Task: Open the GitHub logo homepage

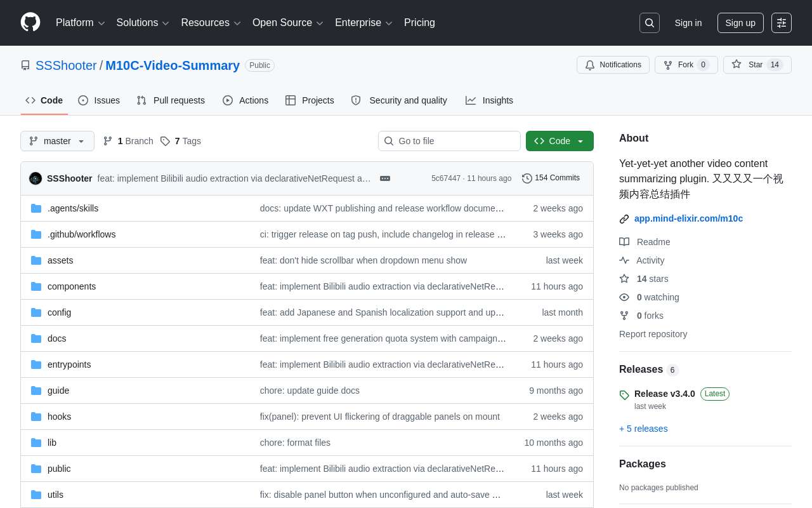Action: 30,22
